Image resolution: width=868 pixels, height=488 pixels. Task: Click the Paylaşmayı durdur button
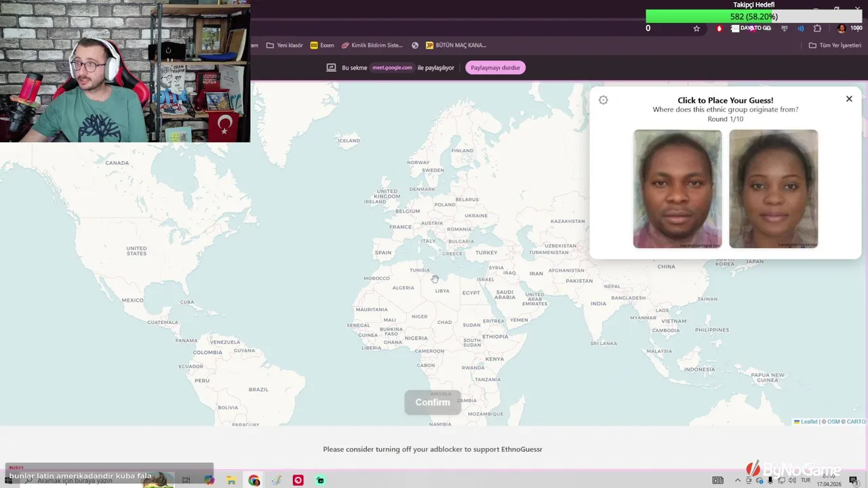[x=496, y=68]
